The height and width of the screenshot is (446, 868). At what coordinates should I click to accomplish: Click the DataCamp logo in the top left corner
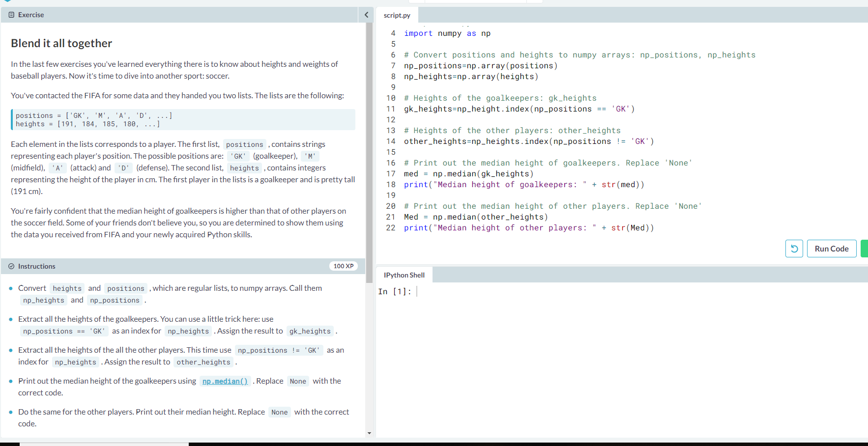pos(7,2)
